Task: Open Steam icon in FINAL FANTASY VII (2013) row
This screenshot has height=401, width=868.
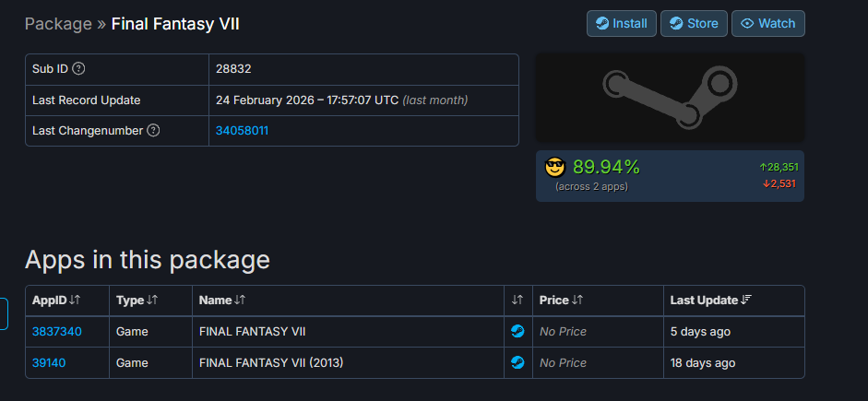Action: point(517,363)
